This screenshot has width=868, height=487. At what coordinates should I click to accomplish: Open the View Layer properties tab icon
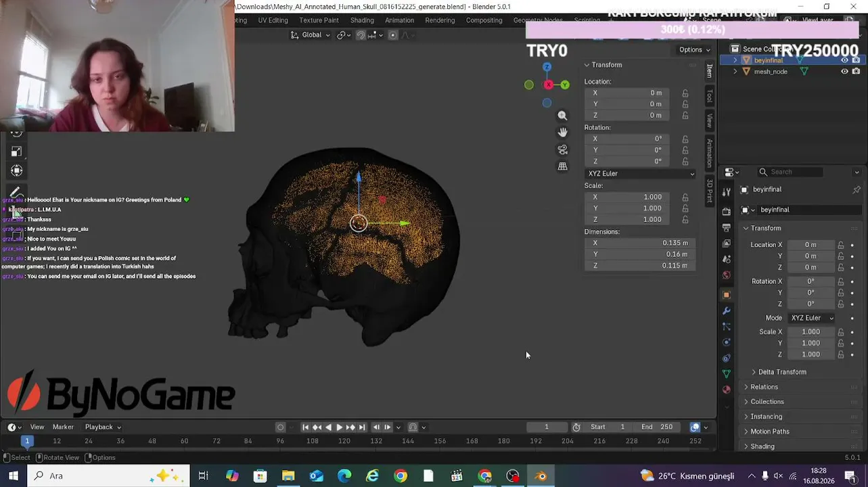click(x=727, y=243)
